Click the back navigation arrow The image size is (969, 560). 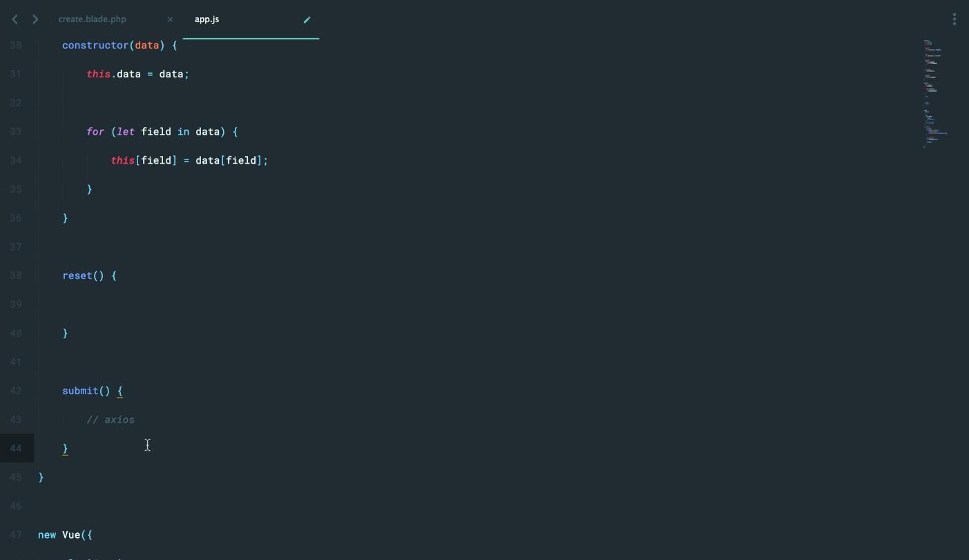pos(15,19)
